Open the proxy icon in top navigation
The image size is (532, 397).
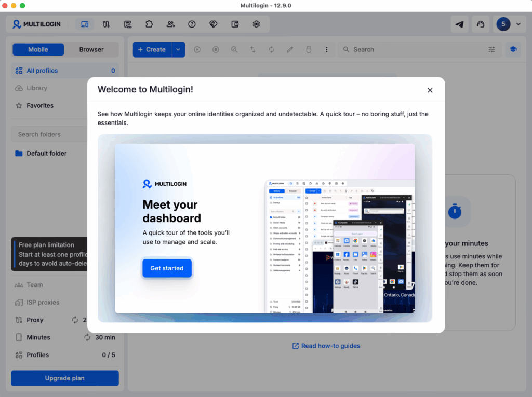[106, 24]
